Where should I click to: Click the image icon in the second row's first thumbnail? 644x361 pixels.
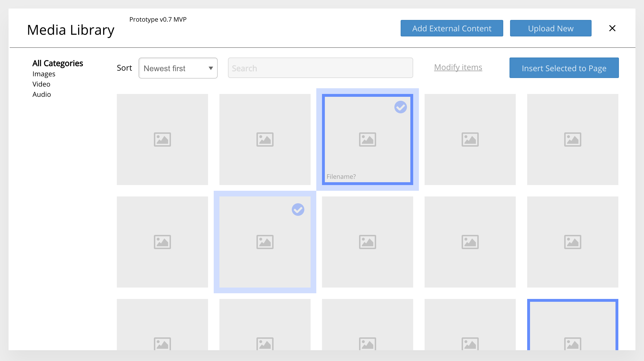(x=162, y=242)
